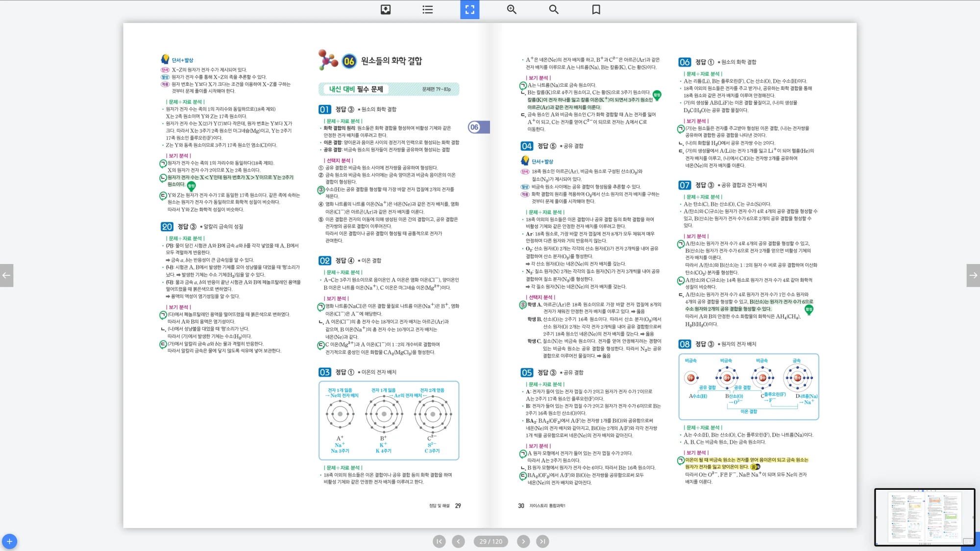The height and width of the screenshot is (551, 980).
Task: Open the search magnifier tool
Action: click(x=554, y=9)
